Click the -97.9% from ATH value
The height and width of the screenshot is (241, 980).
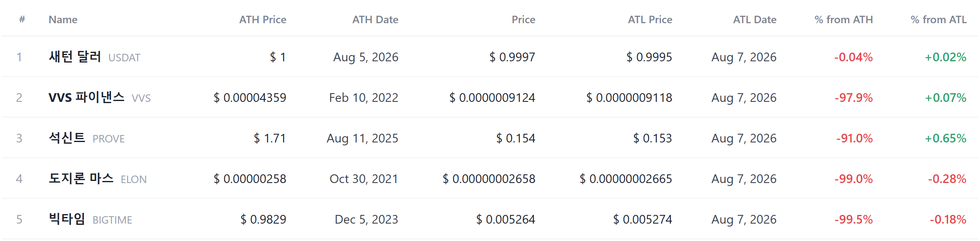tap(853, 98)
